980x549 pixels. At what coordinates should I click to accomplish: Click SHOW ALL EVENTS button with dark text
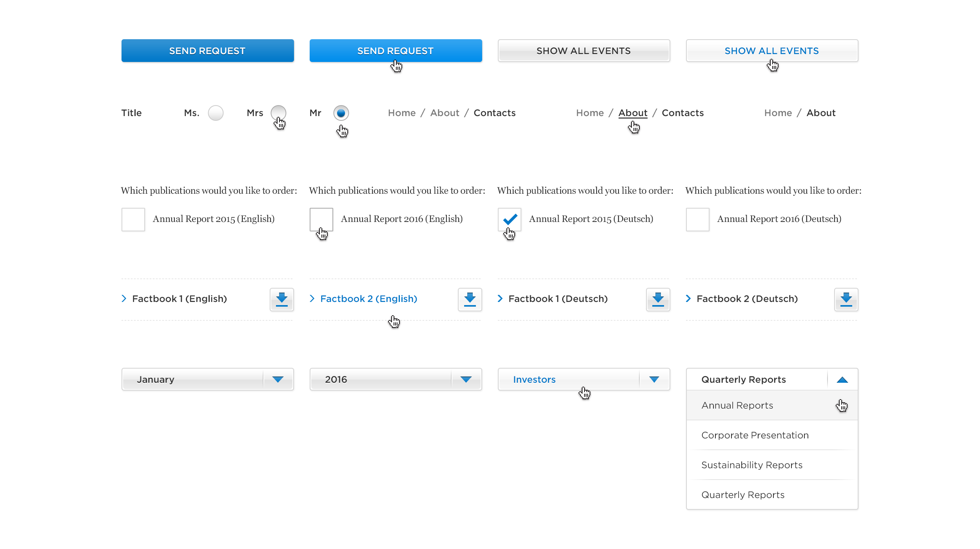pyautogui.click(x=584, y=51)
